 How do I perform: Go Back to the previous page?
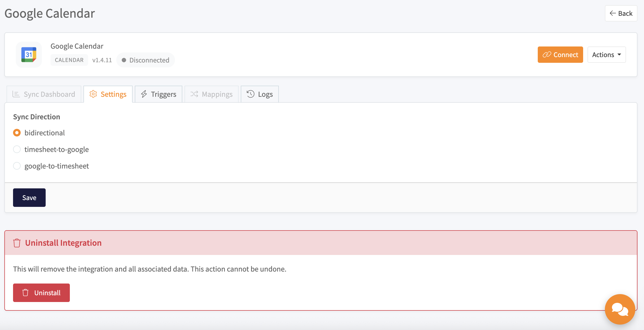621,13
